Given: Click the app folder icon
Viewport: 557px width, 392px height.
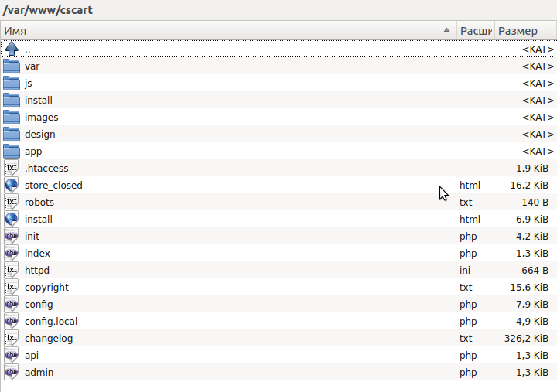Looking at the screenshot, I should click(x=12, y=151).
